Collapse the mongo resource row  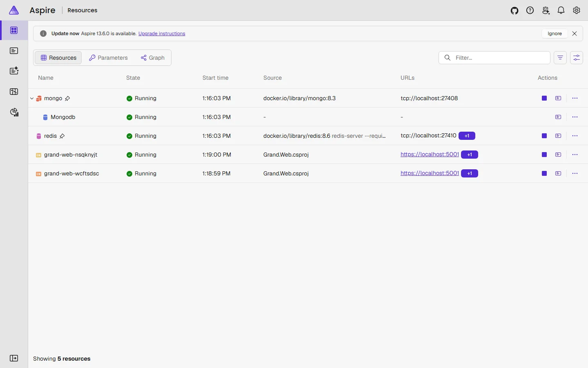[x=32, y=99]
